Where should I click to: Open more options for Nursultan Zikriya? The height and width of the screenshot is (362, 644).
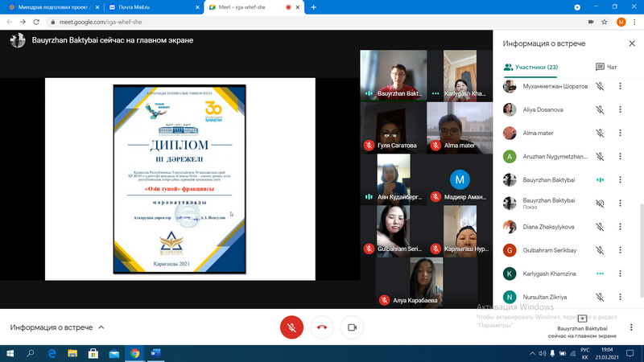620,297
